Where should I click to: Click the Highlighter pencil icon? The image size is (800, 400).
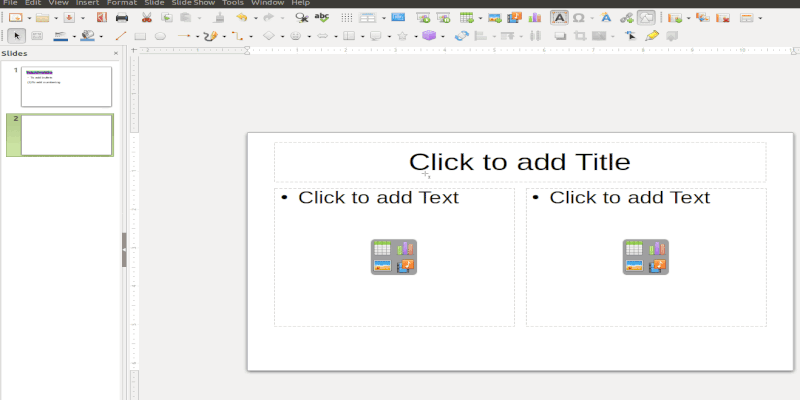point(652,36)
